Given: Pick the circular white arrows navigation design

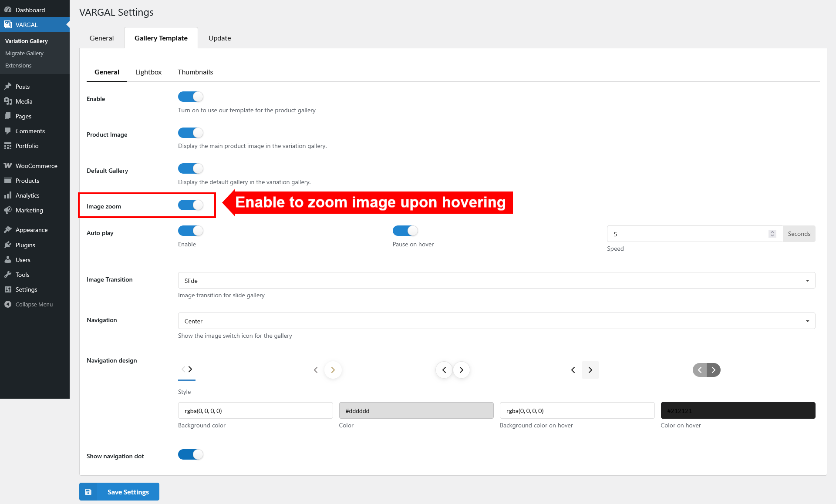Looking at the screenshot, I should [453, 370].
